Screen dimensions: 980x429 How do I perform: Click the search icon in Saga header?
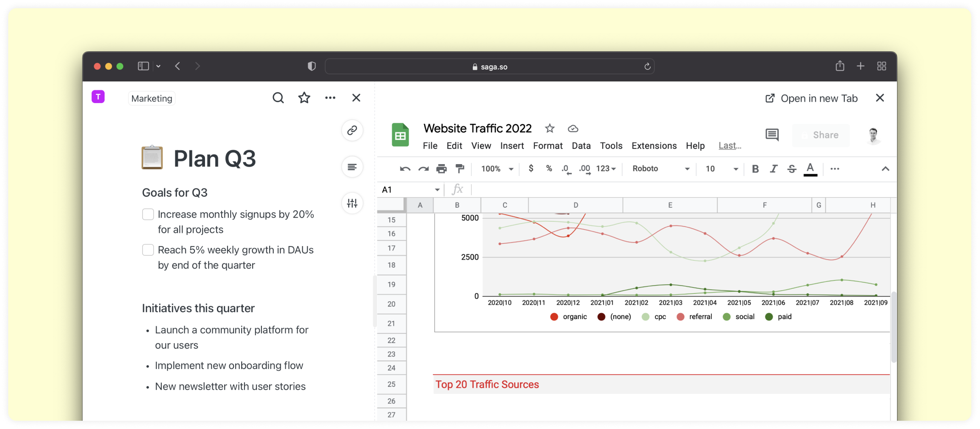click(x=278, y=98)
